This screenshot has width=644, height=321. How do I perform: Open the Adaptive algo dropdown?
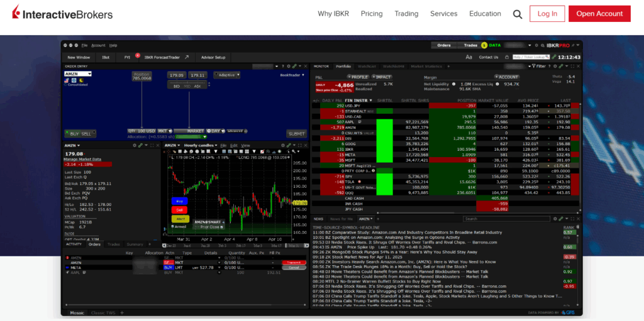226,75
